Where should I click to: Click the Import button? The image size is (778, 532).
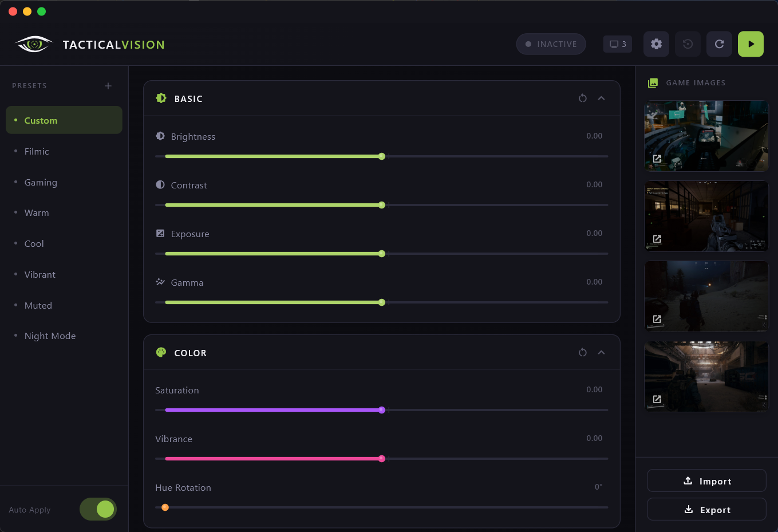point(706,480)
